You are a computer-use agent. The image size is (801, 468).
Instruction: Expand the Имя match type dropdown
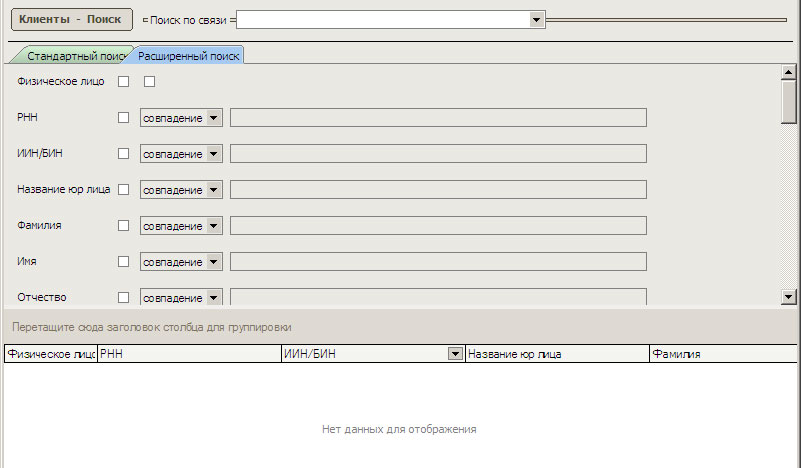coord(214,262)
